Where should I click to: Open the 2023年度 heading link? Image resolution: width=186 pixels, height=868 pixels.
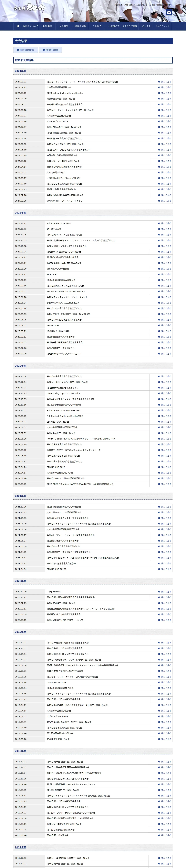(x=20, y=213)
